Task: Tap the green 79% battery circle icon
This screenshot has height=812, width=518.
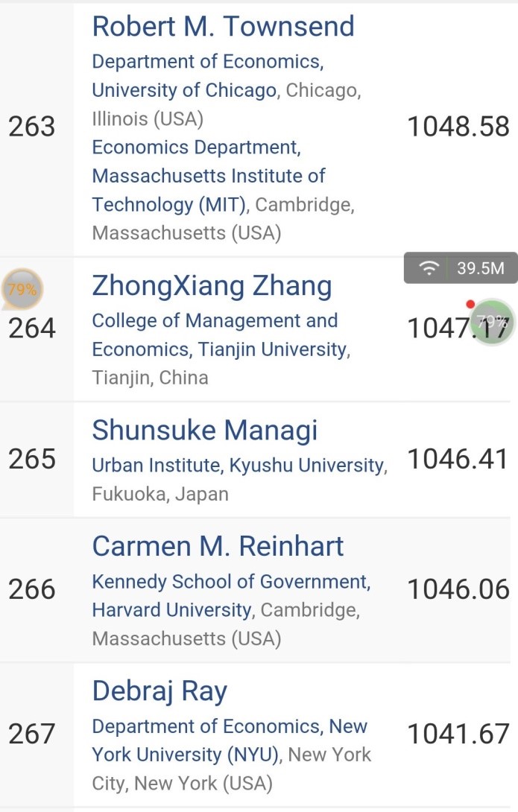Action: [493, 321]
